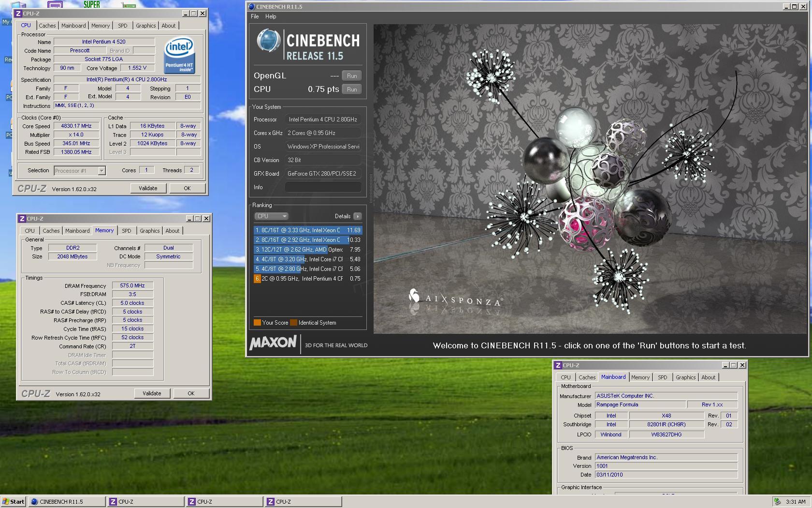Click the Cinebench panel splitter grip
The image size is (812, 508).
370,188
